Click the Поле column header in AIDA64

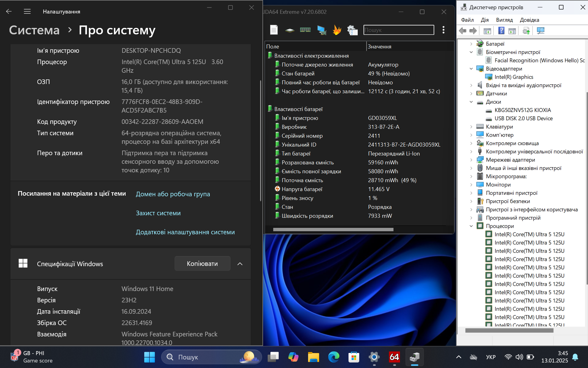click(x=315, y=47)
